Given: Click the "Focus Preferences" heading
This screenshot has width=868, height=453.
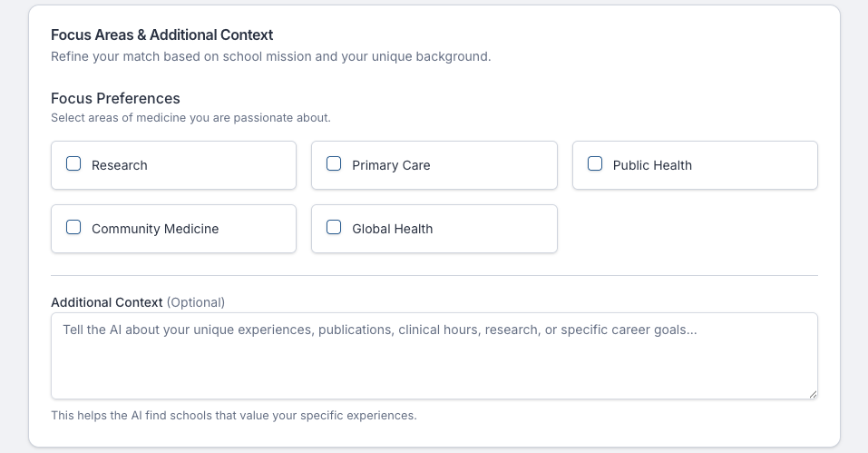Looking at the screenshot, I should [x=115, y=98].
